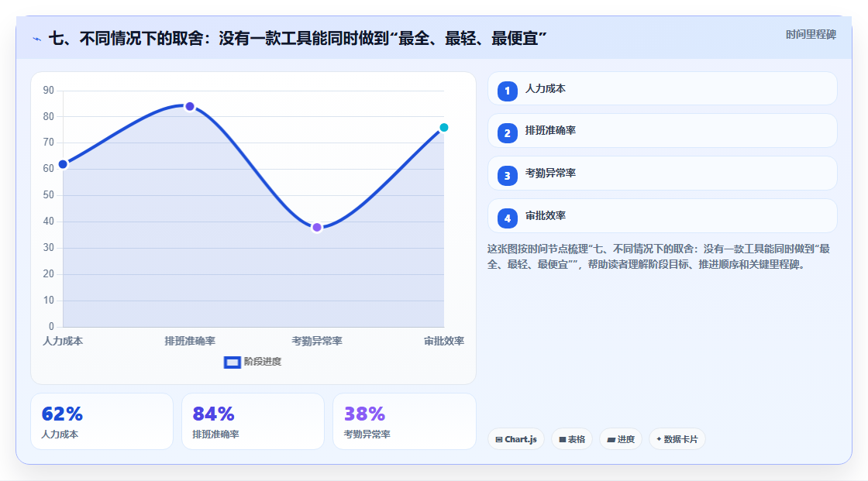This screenshot has width=868, height=481.
Task: Click the description paragraph beginning 这张图按时间节点梳理
Action: [x=659, y=257]
